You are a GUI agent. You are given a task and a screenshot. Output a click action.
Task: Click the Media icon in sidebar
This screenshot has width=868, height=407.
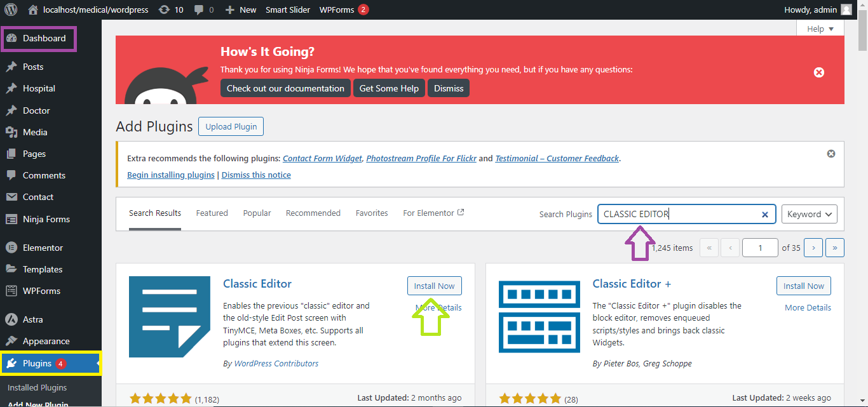point(11,132)
